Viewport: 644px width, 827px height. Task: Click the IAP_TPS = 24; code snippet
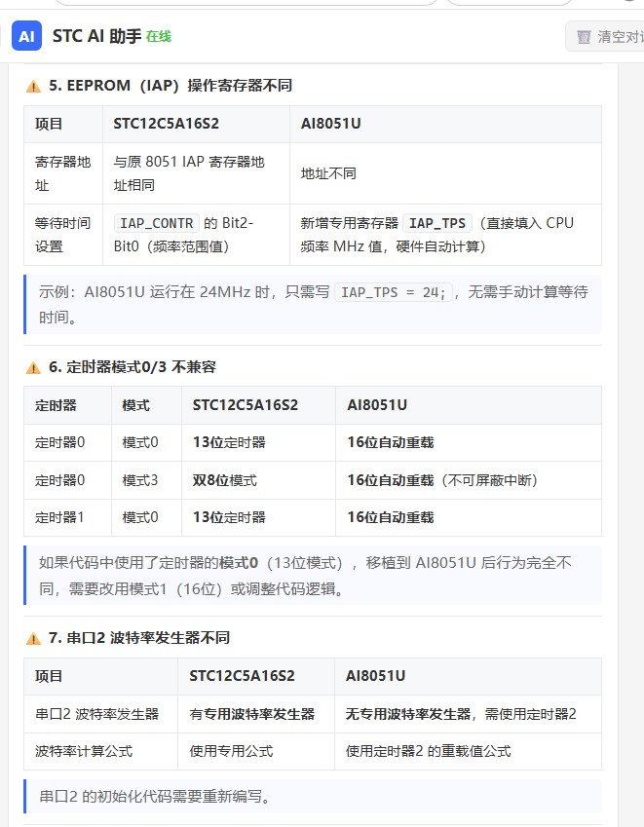click(x=394, y=292)
